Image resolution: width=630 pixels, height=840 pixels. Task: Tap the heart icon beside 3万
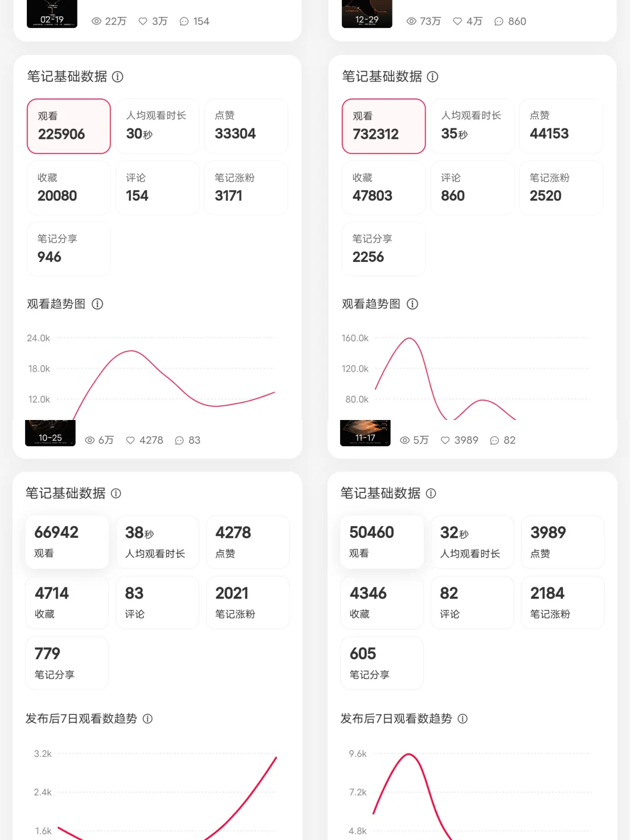point(143,21)
